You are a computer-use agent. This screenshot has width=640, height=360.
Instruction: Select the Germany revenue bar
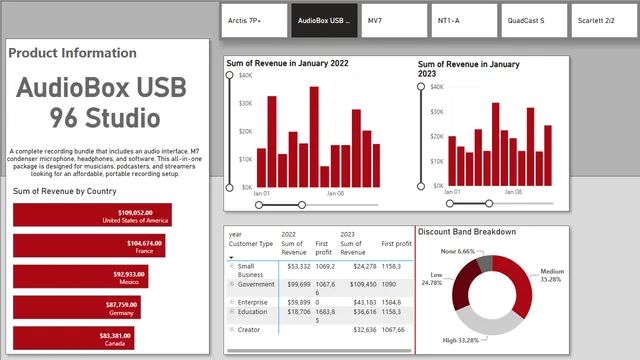[77, 307]
